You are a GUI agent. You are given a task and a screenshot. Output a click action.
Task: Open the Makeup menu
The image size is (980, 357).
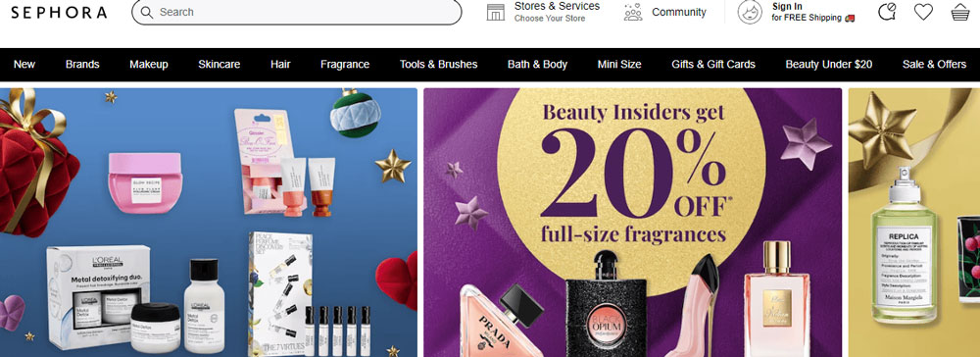point(149,65)
